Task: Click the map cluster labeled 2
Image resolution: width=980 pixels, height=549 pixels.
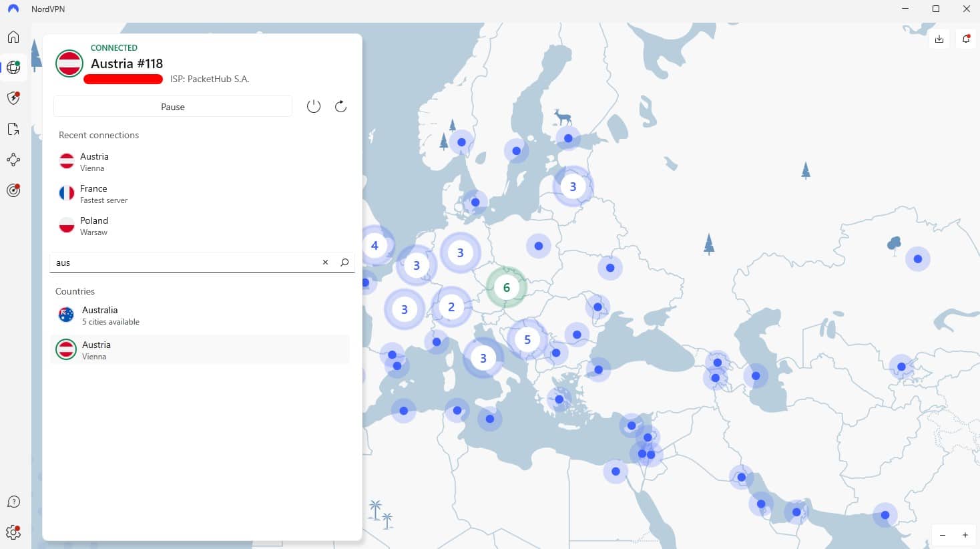Action: 451,307
